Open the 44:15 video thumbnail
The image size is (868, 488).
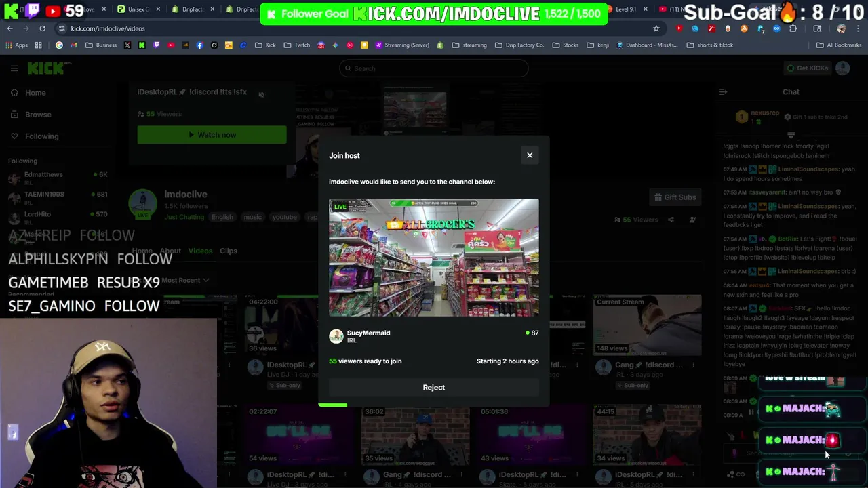click(647, 436)
